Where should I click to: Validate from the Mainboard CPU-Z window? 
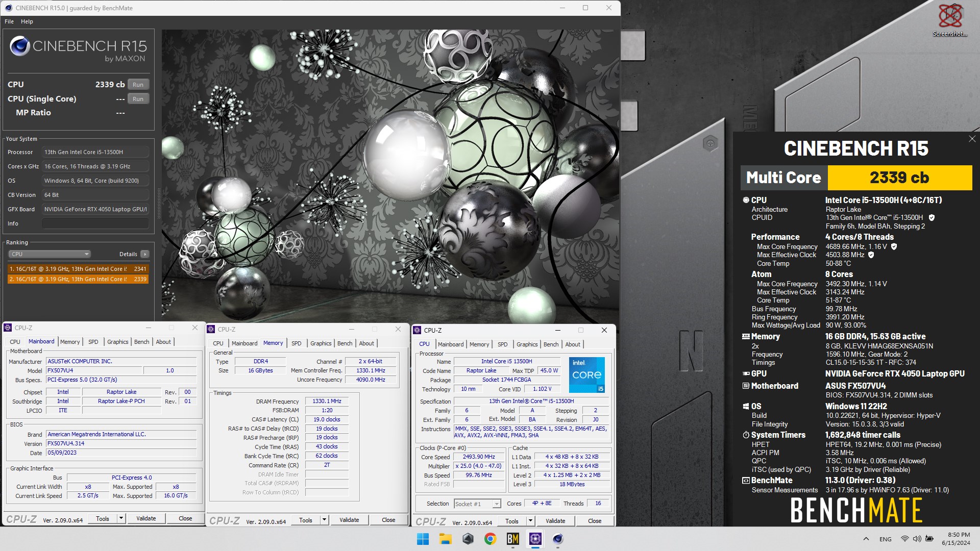coord(146,518)
